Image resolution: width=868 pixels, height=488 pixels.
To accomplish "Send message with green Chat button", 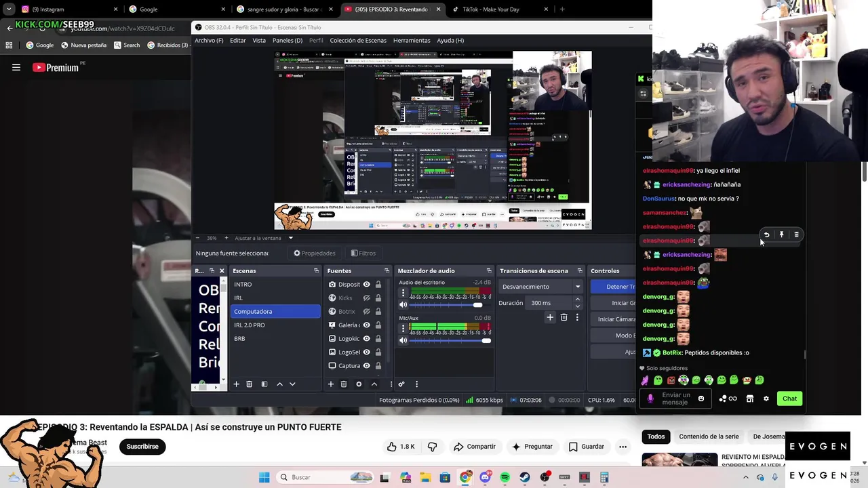I will (x=789, y=399).
